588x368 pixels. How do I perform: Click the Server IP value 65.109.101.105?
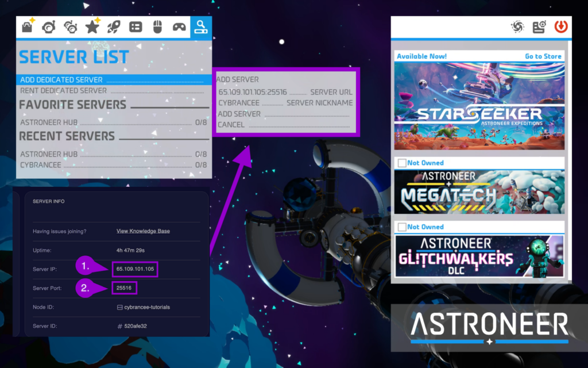click(x=135, y=269)
